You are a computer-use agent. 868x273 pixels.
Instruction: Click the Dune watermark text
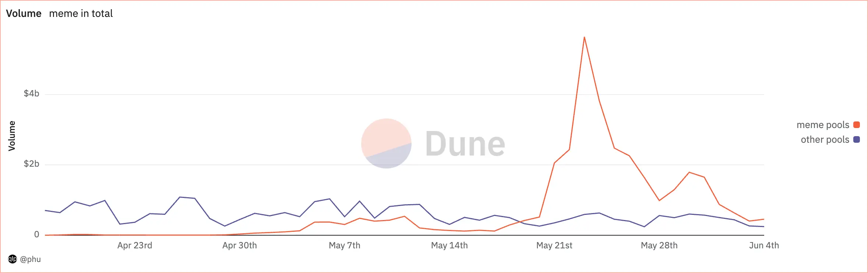point(465,144)
